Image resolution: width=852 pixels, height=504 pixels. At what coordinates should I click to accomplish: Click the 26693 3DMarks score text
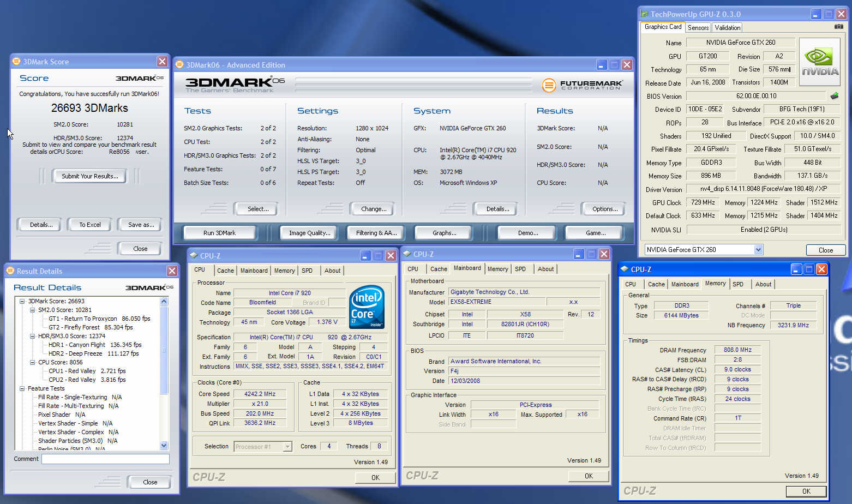[89, 108]
